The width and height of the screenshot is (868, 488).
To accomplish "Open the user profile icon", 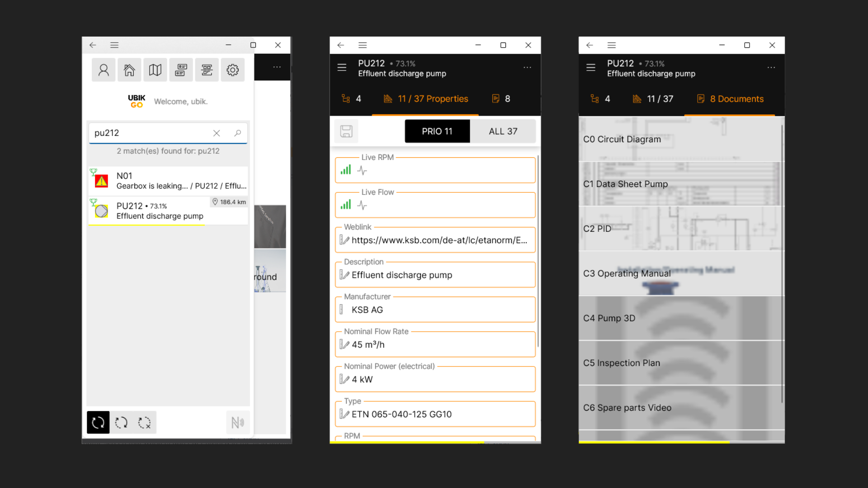I will pos(104,70).
